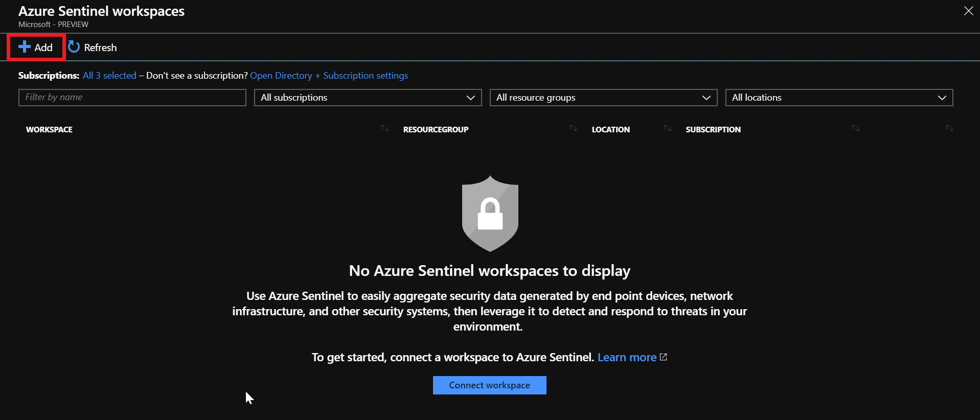
Task: Focus the Filter by name field
Action: (132, 98)
